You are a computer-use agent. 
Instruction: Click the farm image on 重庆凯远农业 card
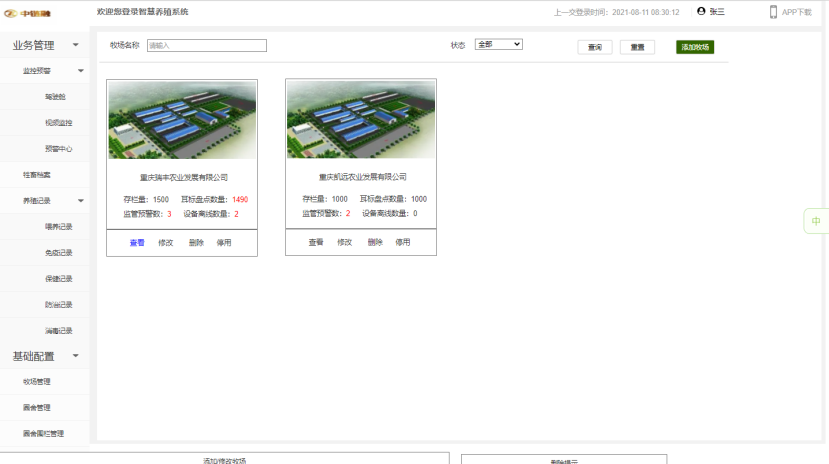(361, 119)
